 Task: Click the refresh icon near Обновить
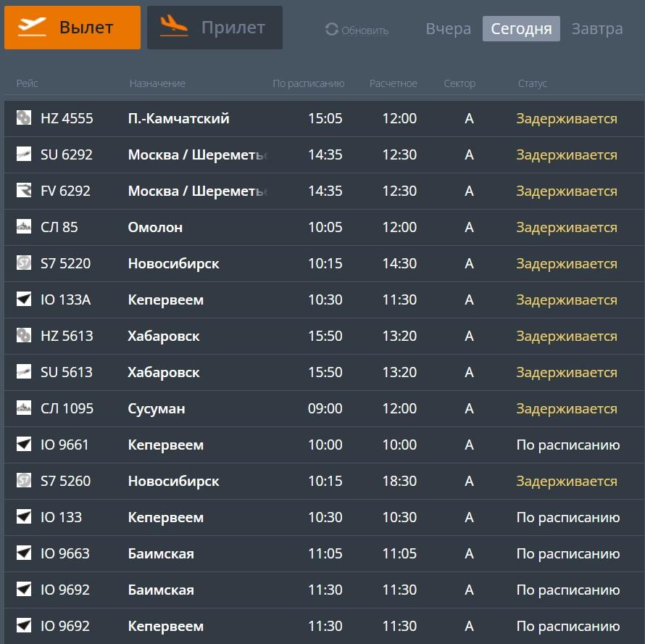click(332, 30)
